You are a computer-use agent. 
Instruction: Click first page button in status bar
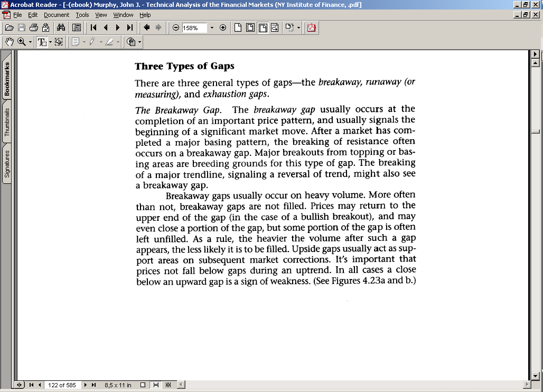pyautogui.click(x=32, y=385)
